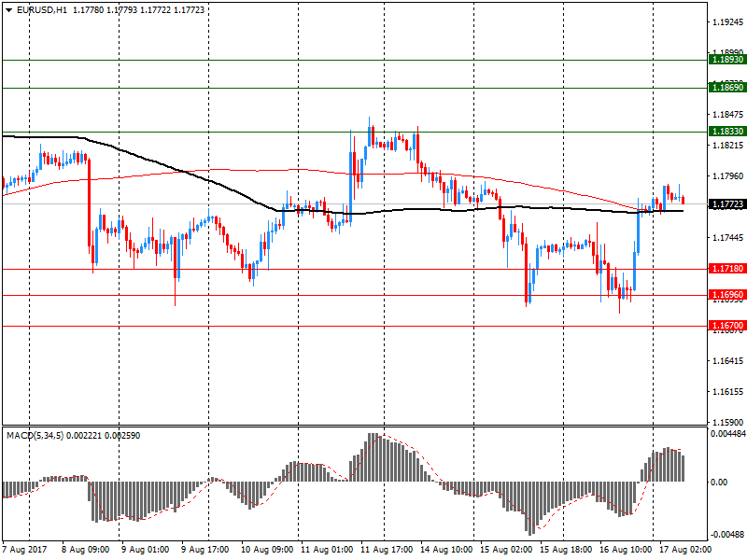The image size is (747, 560).
Task: Click the MACD value 0.002221 readout
Action: click(x=84, y=436)
